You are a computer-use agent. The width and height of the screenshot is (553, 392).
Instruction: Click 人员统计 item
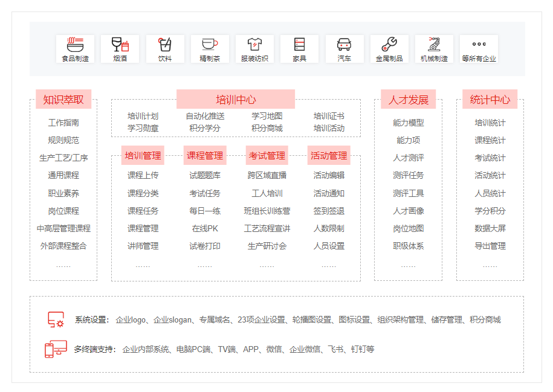490,193
